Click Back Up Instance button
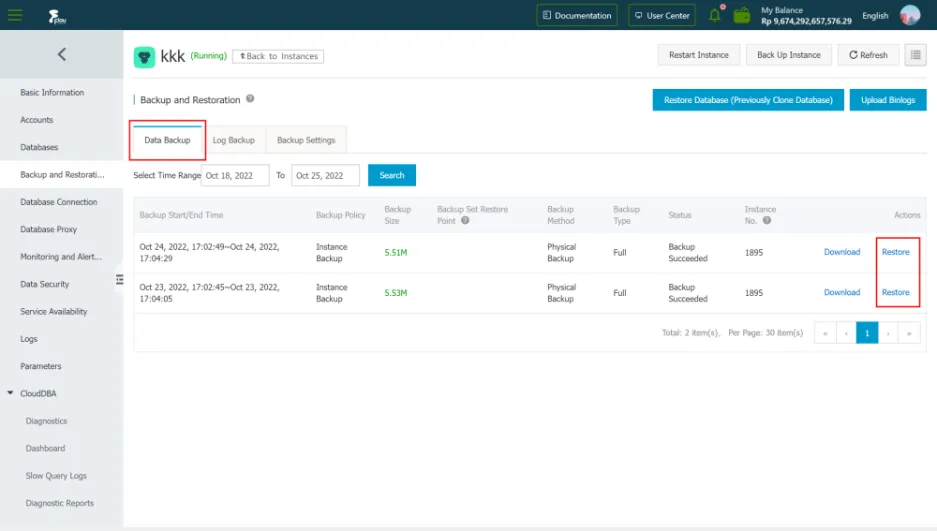The image size is (937, 531). 789,55
